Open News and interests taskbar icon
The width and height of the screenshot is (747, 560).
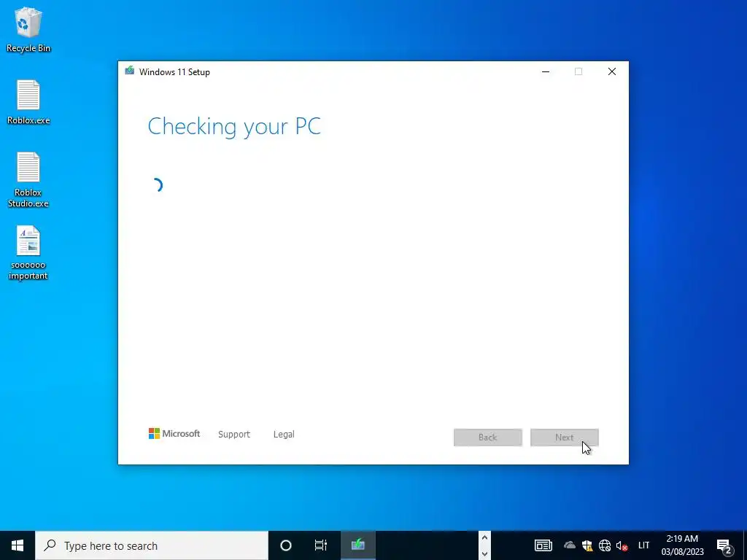point(543,545)
